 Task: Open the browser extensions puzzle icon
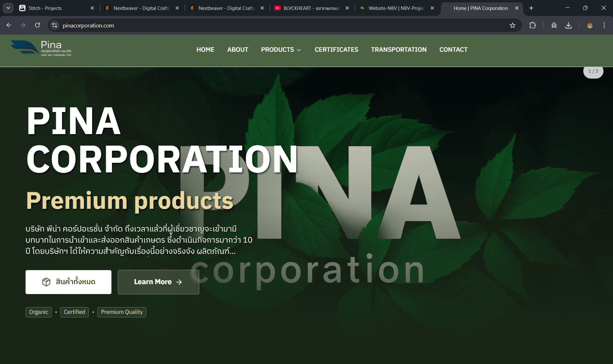533,25
